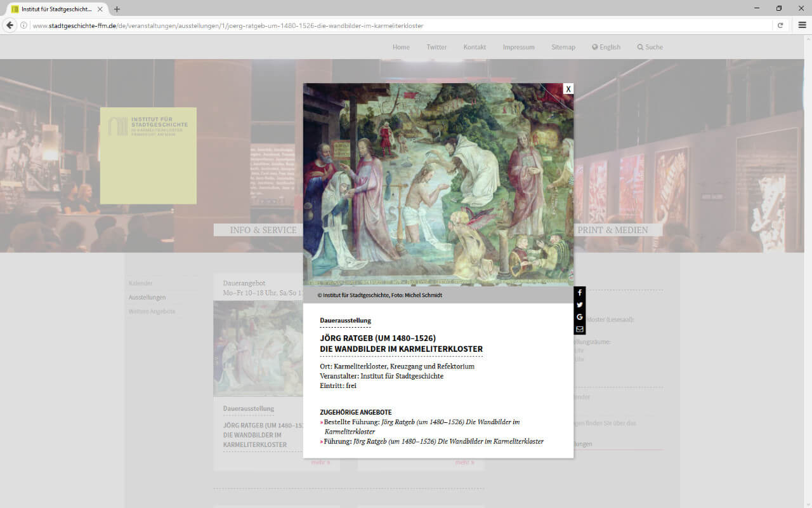Click 'Ort: Karmeliterkloster, Kreuzgang und Refektorium' line
Image resolution: width=812 pixels, height=508 pixels.
397,366
